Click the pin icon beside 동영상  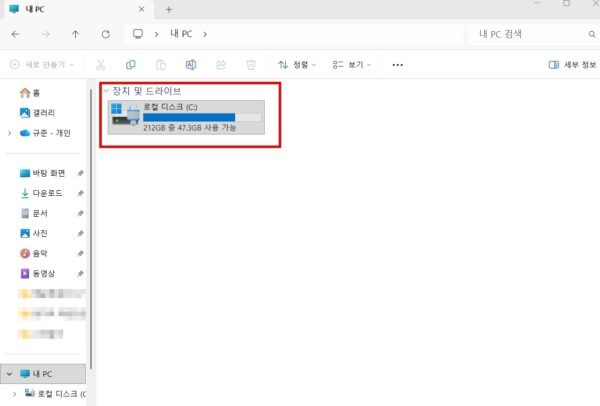pyautogui.click(x=80, y=274)
